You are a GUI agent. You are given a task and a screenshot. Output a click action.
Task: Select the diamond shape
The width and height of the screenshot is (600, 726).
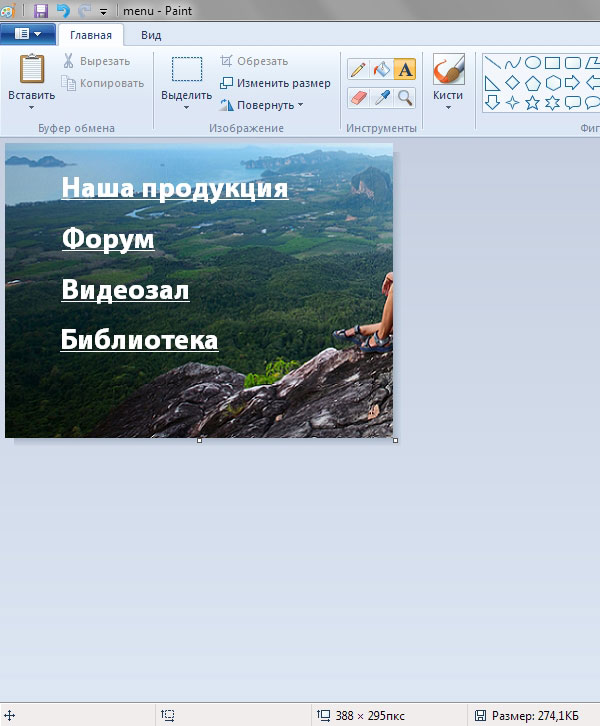coord(513,82)
